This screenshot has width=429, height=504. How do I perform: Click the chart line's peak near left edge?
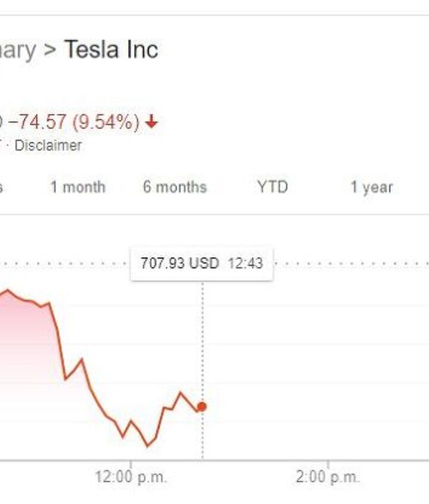click(8, 291)
